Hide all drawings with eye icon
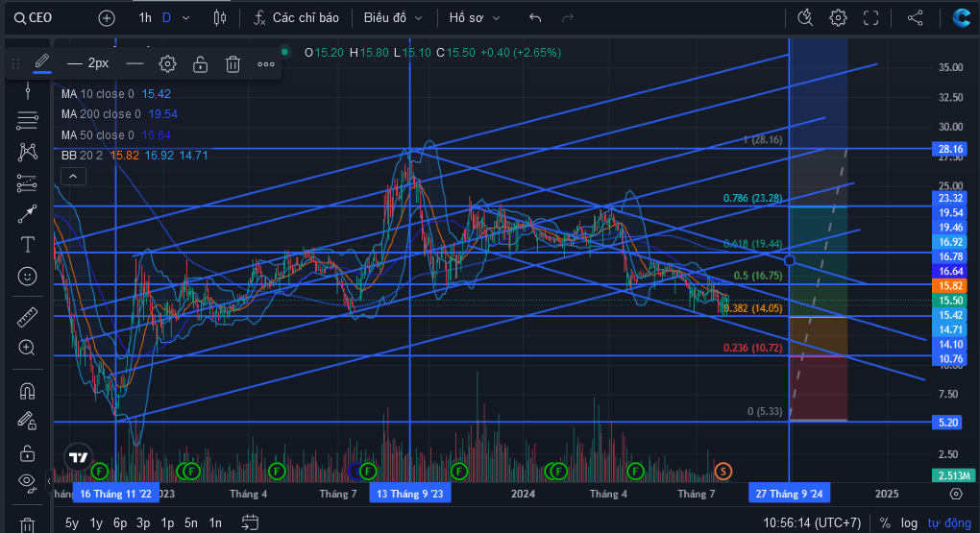The image size is (980, 533). click(27, 482)
